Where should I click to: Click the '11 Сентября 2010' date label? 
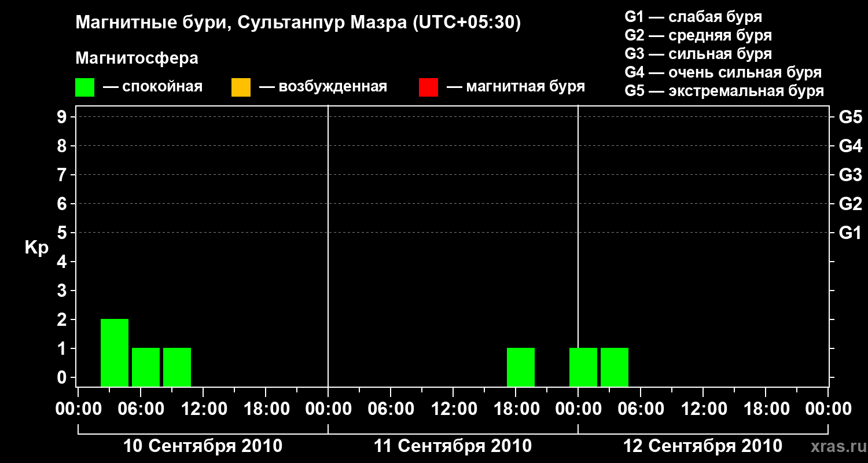click(x=453, y=446)
